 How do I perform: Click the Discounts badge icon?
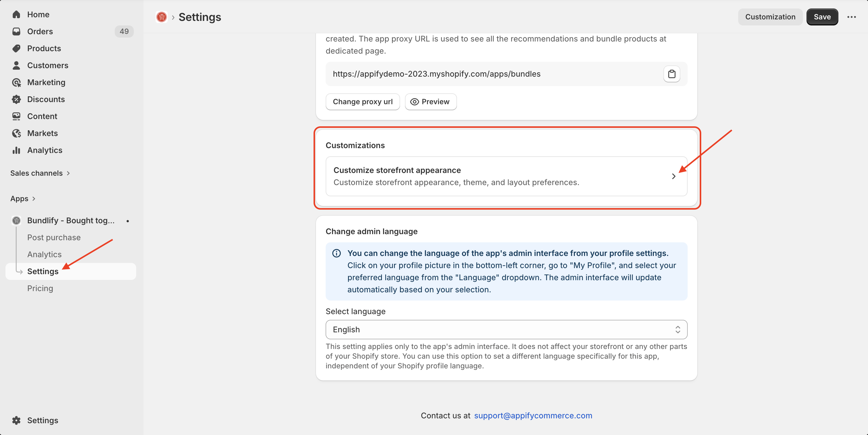(16, 99)
